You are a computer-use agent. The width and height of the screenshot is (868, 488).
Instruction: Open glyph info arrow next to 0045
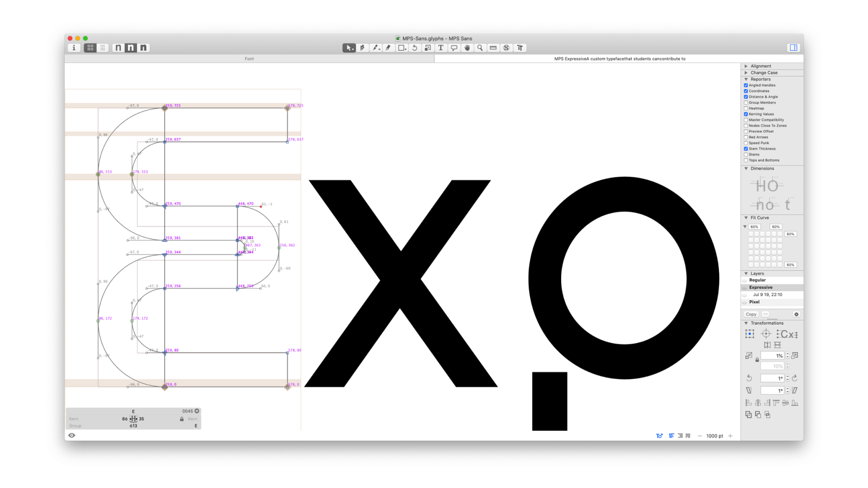tap(197, 411)
